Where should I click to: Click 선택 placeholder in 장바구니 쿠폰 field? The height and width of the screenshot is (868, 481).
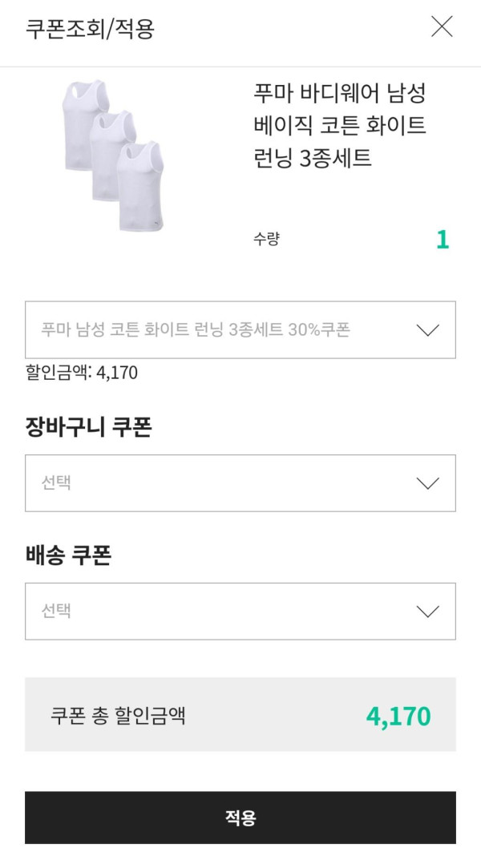click(x=56, y=482)
